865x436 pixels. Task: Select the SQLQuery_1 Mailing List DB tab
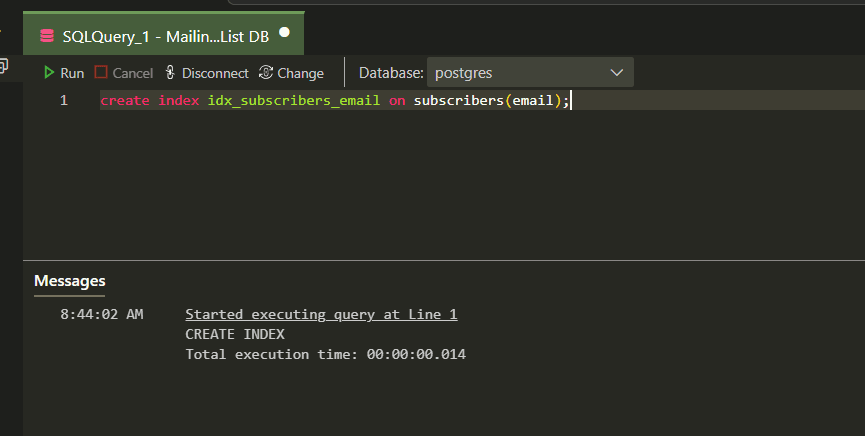point(163,34)
